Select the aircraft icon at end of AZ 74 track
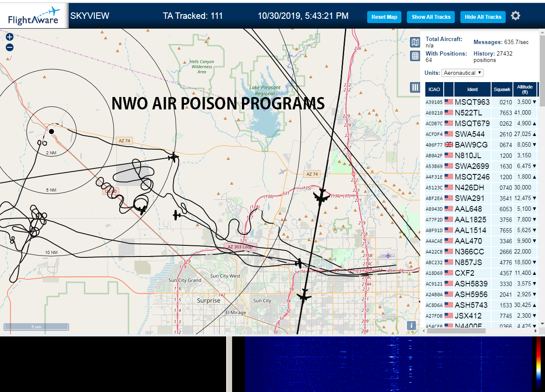This screenshot has height=392, width=545. click(x=173, y=157)
